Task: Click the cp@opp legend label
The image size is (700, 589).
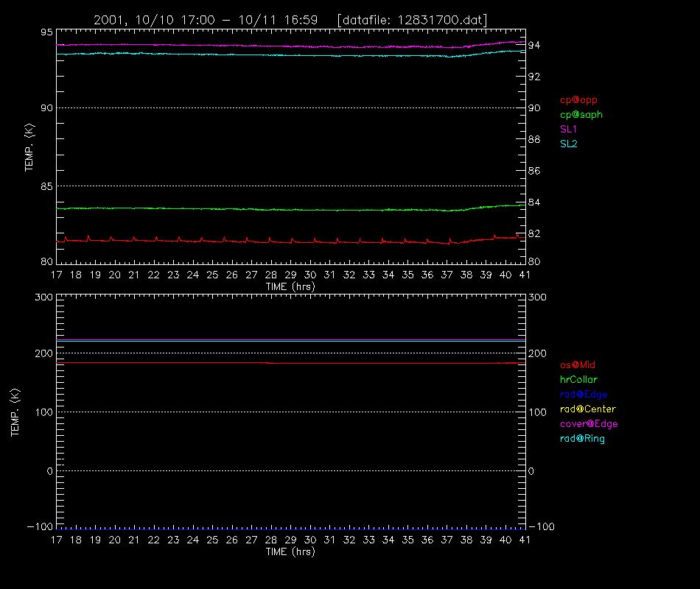Action: pos(578,100)
